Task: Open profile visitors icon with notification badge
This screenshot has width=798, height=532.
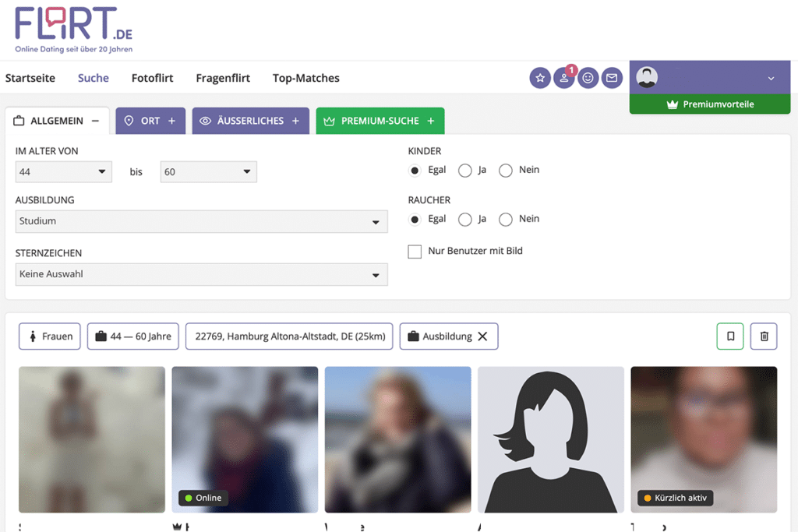Action: click(x=563, y=78)
